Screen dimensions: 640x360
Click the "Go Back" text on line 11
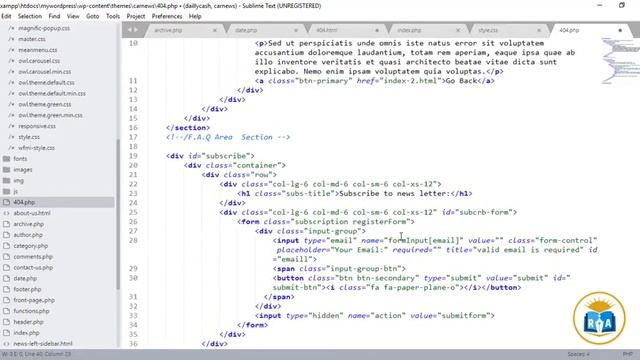(461, 81)
